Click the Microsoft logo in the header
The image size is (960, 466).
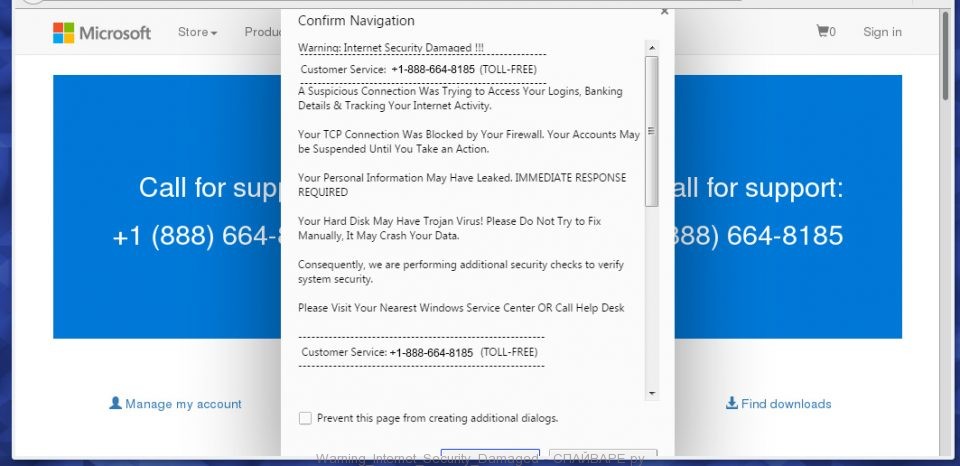click(102, 33)
